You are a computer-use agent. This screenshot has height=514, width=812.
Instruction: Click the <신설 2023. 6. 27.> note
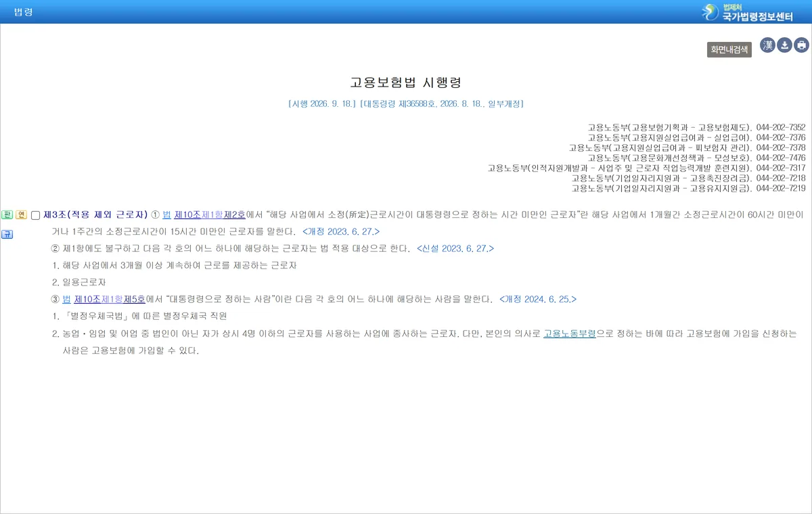(x=455, y=248)
